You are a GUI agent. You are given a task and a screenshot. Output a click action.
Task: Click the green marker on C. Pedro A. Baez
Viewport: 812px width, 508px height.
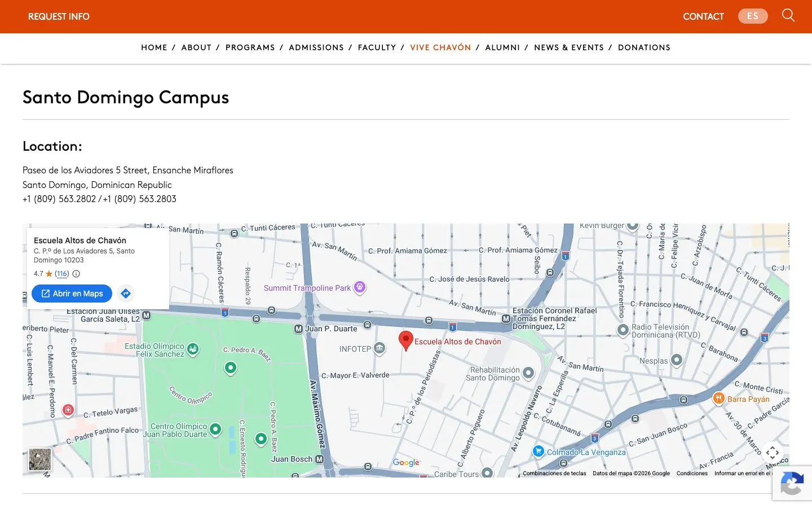[230, 369]
